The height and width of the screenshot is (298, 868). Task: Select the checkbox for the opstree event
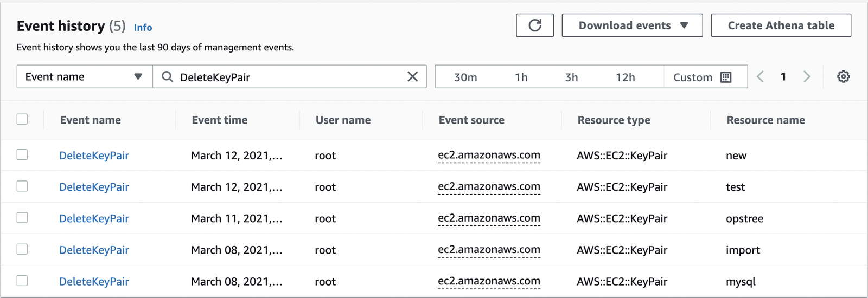click(22, 218)
